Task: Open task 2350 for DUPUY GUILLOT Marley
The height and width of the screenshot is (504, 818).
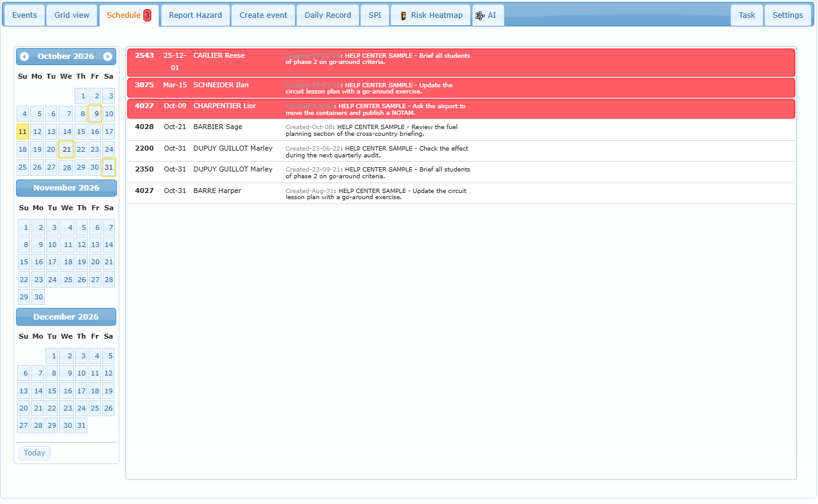Action: coord(461,172)
